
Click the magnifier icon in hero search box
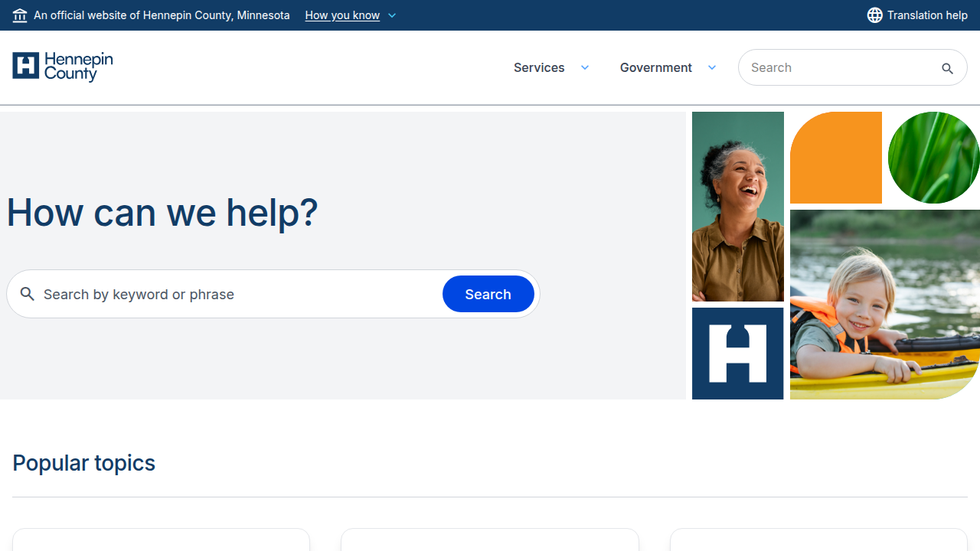pyautogui.click(x=28, y=294)
